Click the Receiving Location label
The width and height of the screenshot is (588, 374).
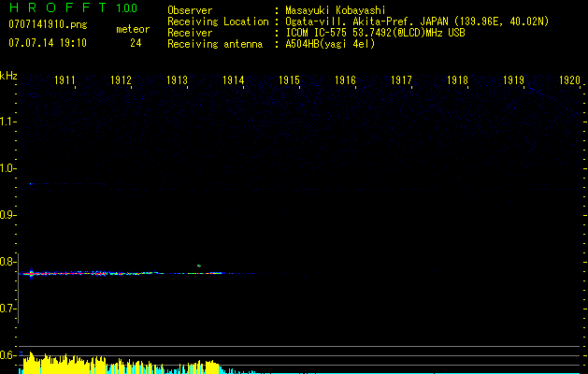tap(218, 22)
